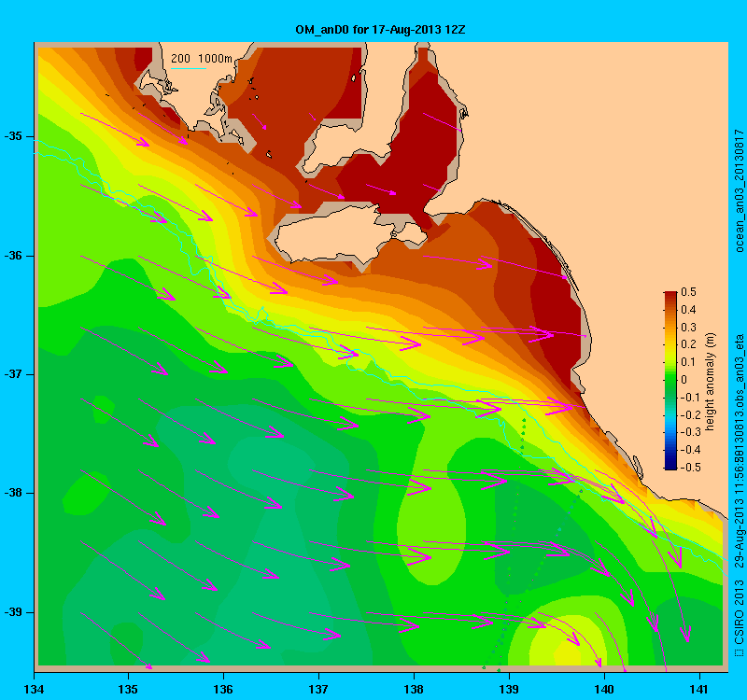Click longitude label 135 on the axis
Screen dimensions: 747x700
128,689
